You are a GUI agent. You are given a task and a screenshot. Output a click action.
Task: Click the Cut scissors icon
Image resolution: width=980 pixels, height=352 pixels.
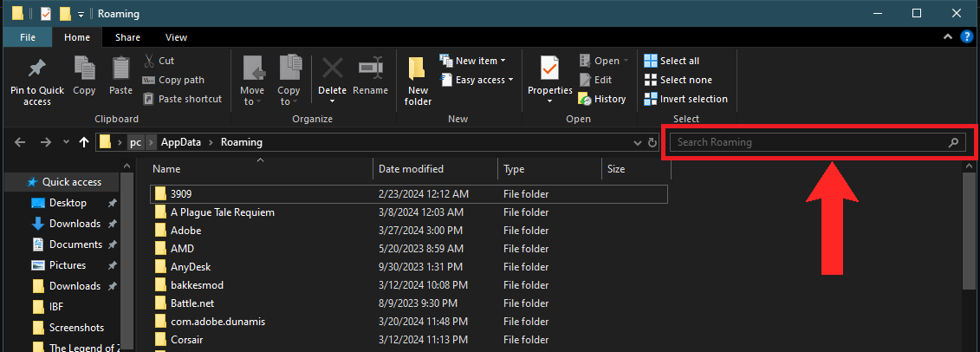coord(148,61)
